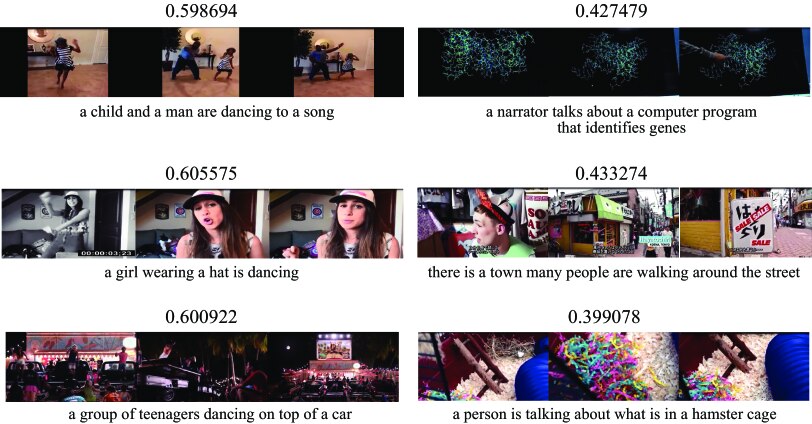Click the man with red hat frame
The height and width of the screenshot is (424, 812).
[x=483, y=223]
